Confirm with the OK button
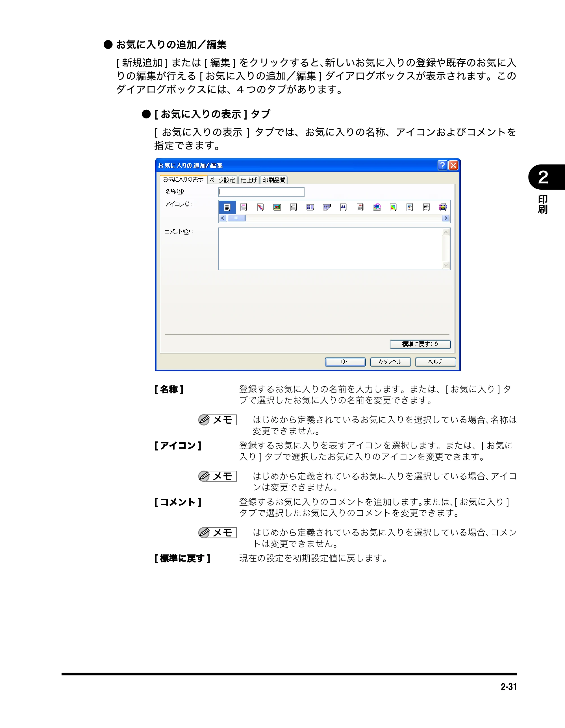This screenshot has width=565, height=728. pyautogui.click(x=345, y=362)
